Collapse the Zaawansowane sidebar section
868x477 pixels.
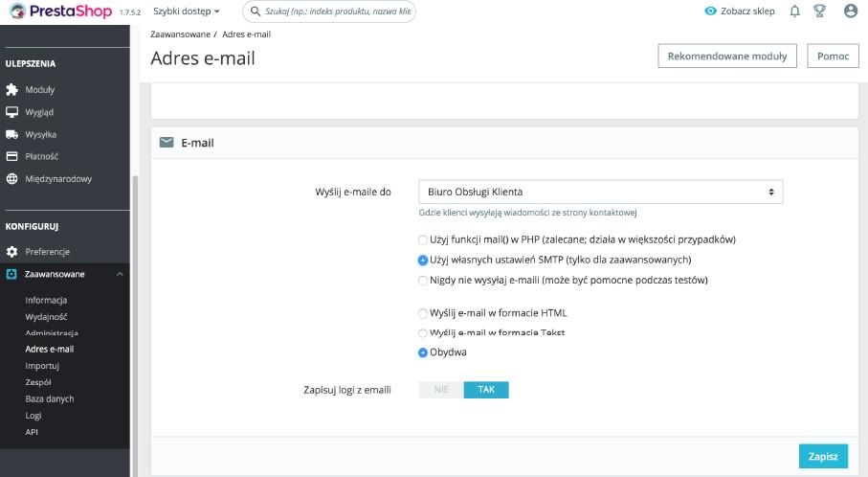[119, 275]
